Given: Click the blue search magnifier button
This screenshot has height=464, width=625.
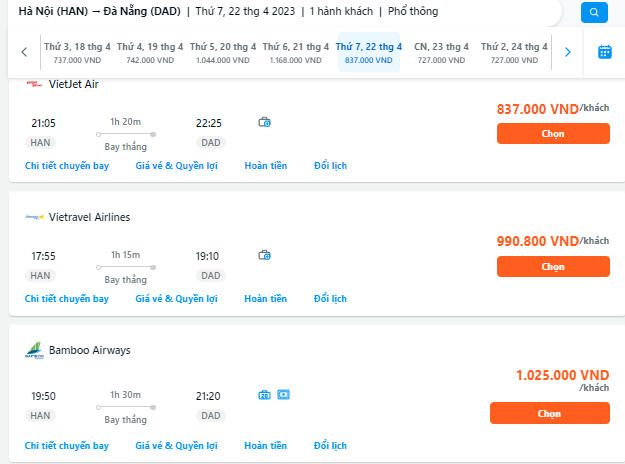Looking at the screenshot, I should pos(594,13).
